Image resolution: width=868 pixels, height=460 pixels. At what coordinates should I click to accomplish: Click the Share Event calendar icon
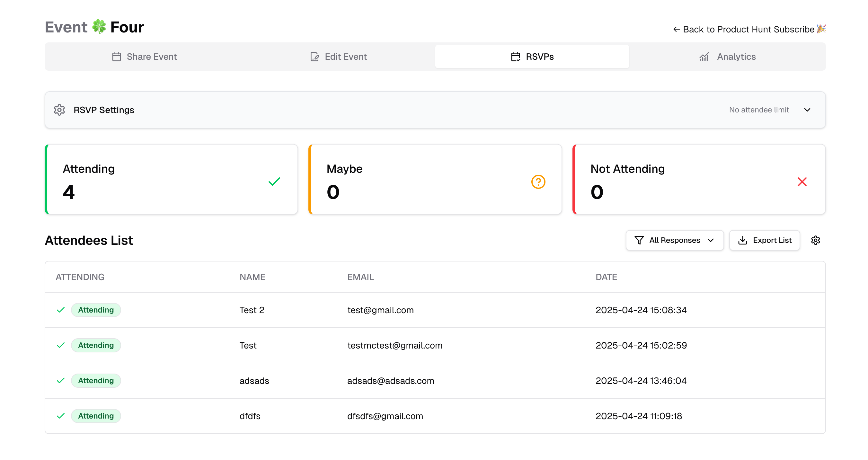coord(117,57)
